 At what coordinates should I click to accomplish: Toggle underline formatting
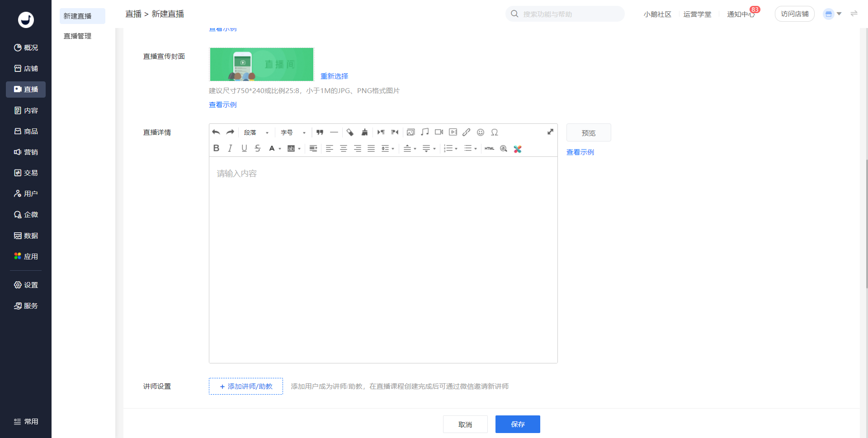[244, 148]
